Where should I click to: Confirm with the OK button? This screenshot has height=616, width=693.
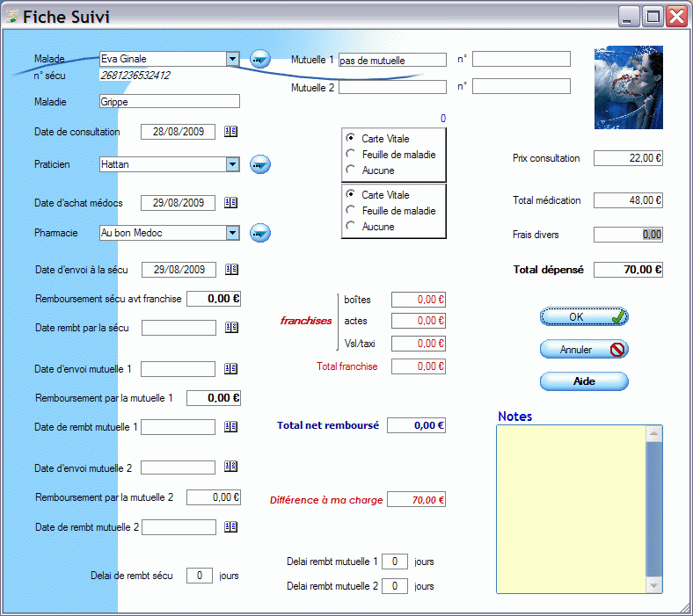[x=584, y=317]
